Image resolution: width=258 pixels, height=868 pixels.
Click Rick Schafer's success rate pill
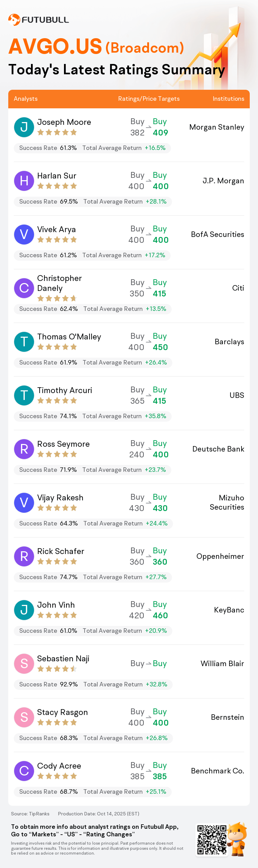coord(93,577)
